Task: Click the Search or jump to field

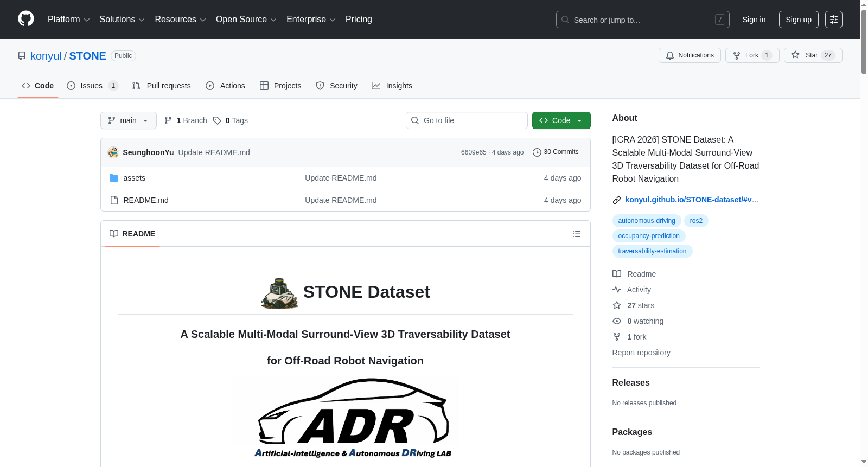Action: tap(642, 20)
